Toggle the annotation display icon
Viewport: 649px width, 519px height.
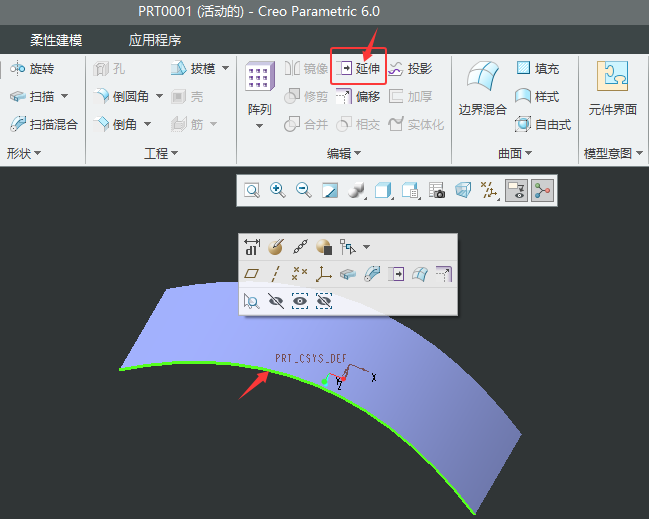click(516, 191)
